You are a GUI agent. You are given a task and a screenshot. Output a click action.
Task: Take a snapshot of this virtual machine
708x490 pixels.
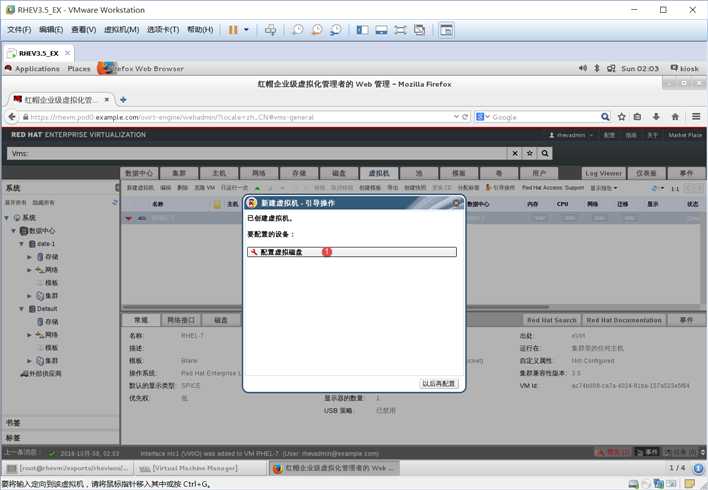(x=298, y=30)
